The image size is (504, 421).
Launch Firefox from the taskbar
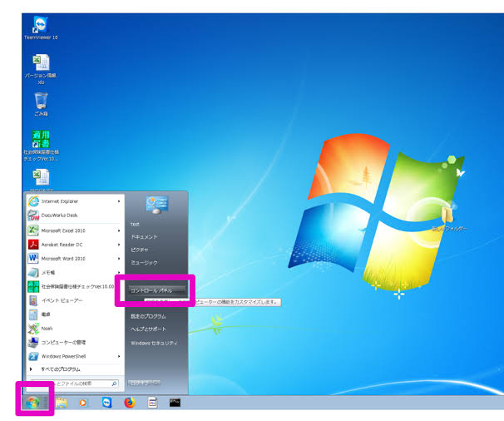130,403
